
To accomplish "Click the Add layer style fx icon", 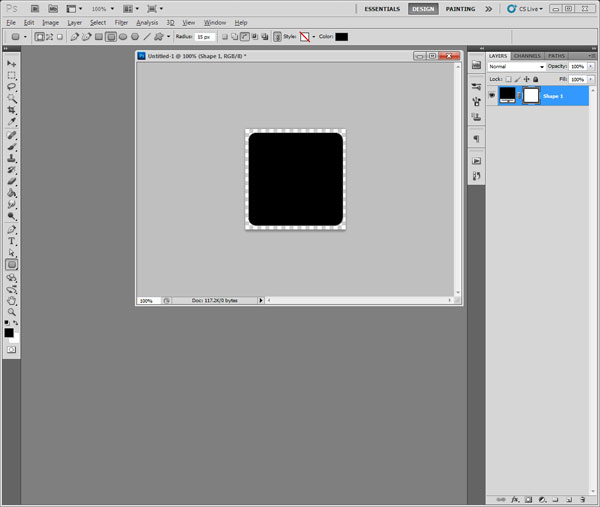I will tap(515, 499).
